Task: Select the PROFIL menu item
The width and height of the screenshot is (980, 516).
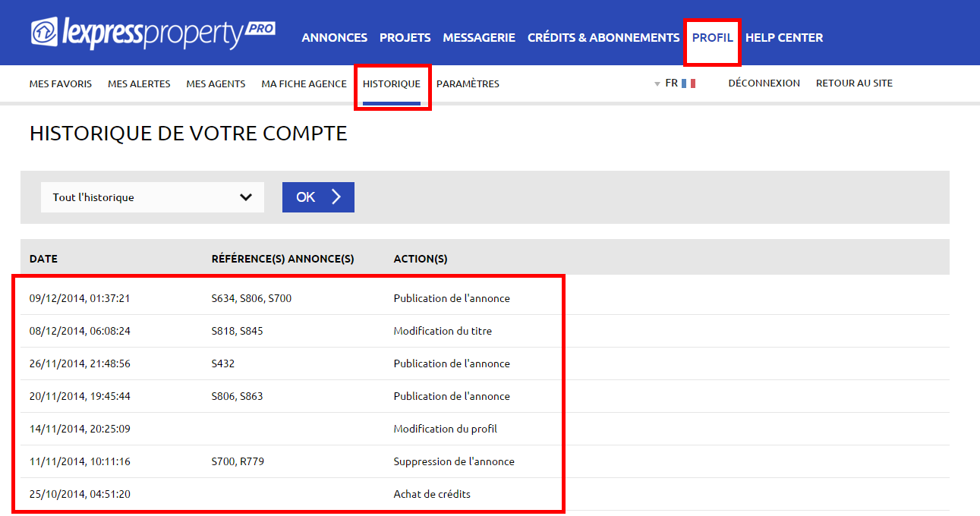Action: pos(713,37)
